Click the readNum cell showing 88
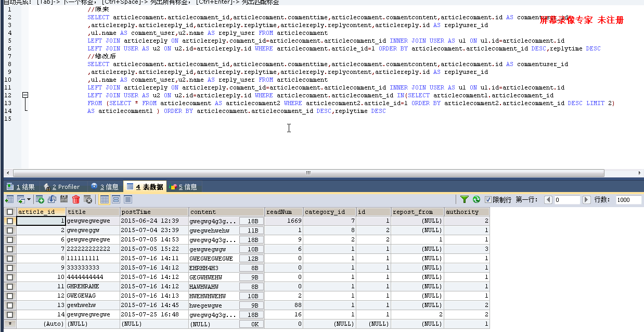 [x=284, y=305]
